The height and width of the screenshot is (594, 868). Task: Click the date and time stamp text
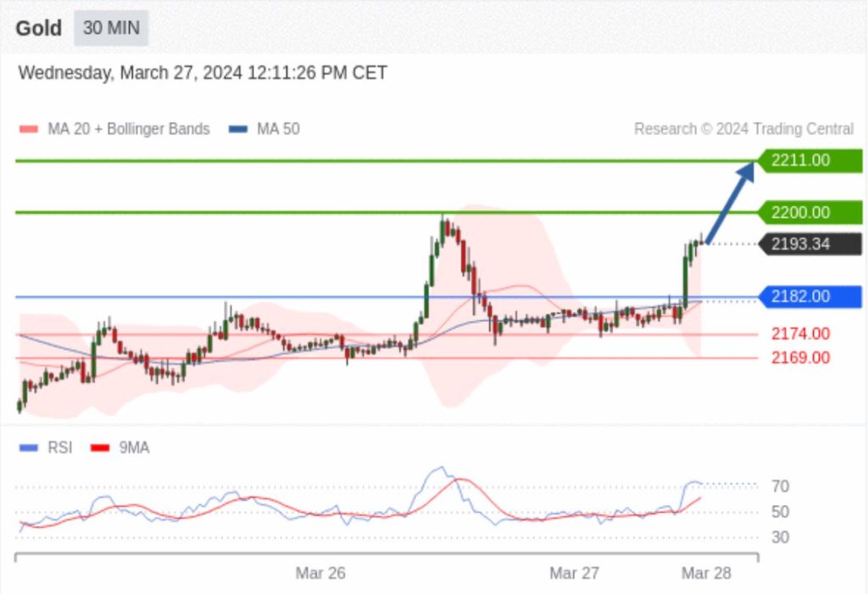(x=203, y=73)
